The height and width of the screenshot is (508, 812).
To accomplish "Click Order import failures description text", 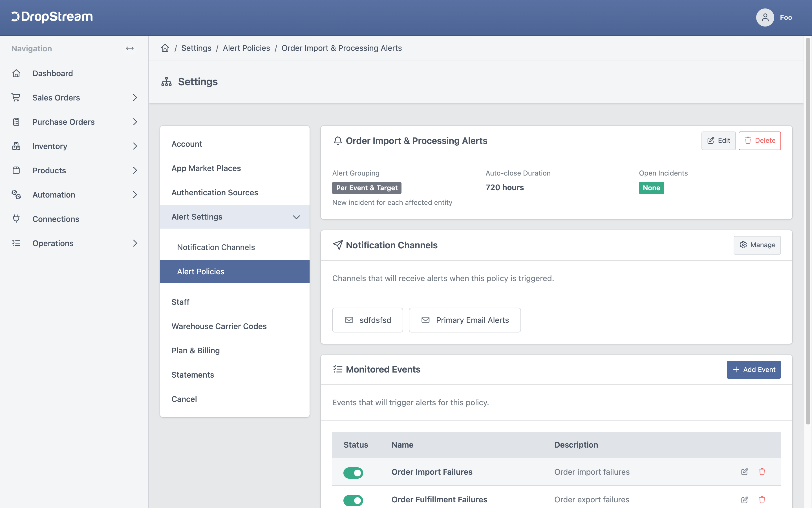I will 592,472.
